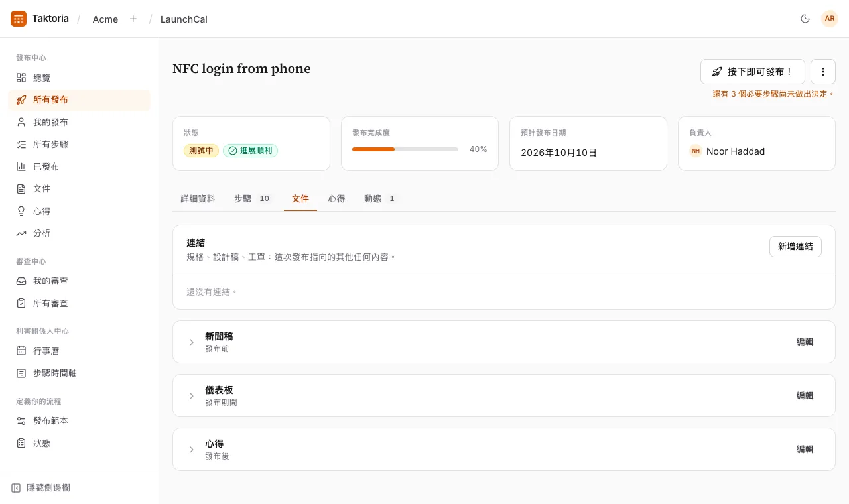Click the LaunchCal breadcrumb link
This screenshot has width=849, height=504.
[184, 19]
